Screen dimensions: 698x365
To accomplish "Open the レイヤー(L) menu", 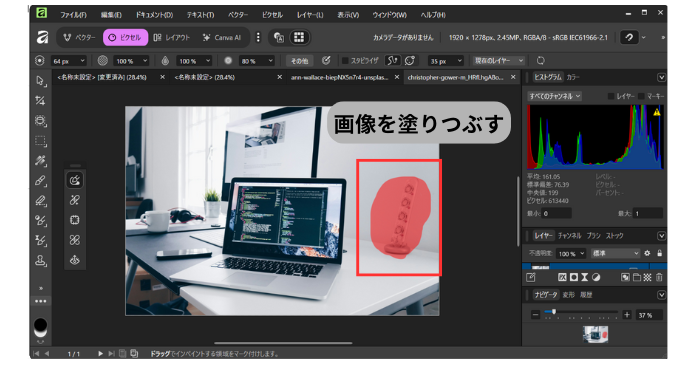I will (x=310, y=15).
